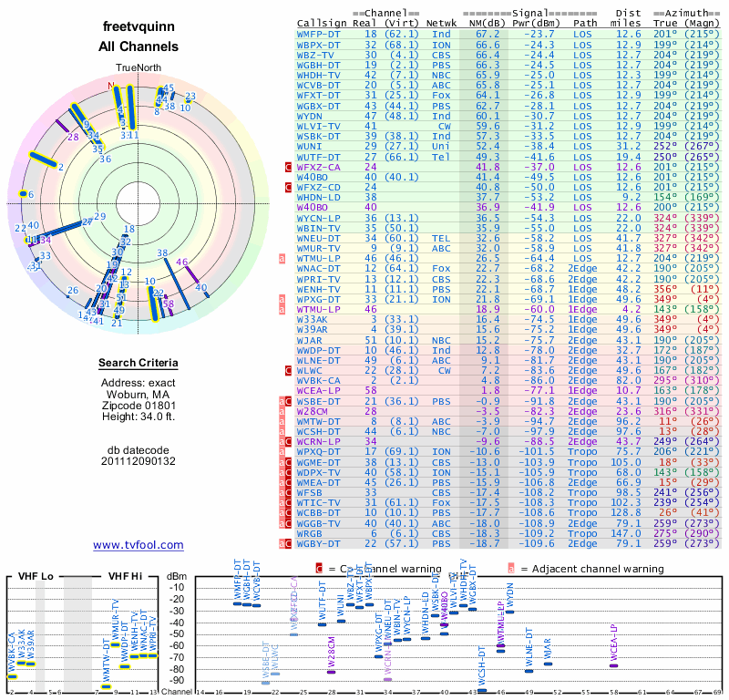Click the All Channels heading

139,46
